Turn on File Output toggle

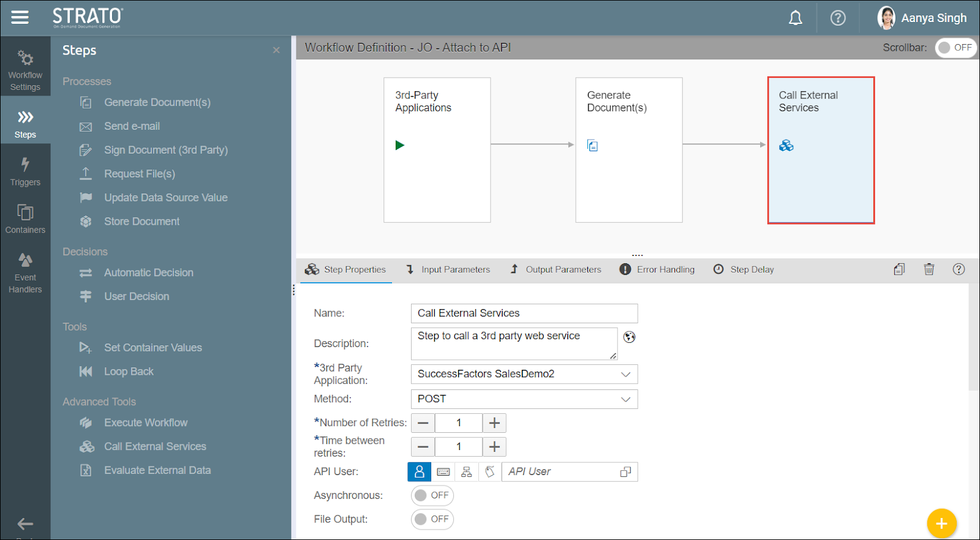[x=432, y=519]
